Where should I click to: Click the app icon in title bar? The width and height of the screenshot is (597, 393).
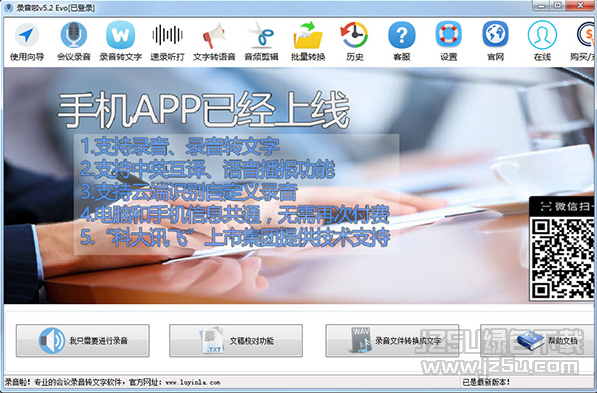coord(8,8)
